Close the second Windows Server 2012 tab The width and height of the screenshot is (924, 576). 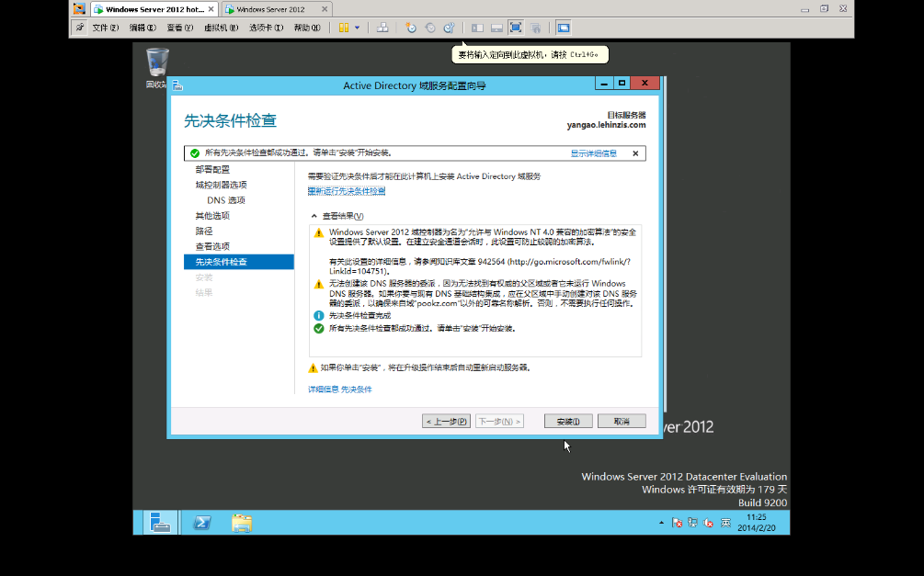pos(325,9)
